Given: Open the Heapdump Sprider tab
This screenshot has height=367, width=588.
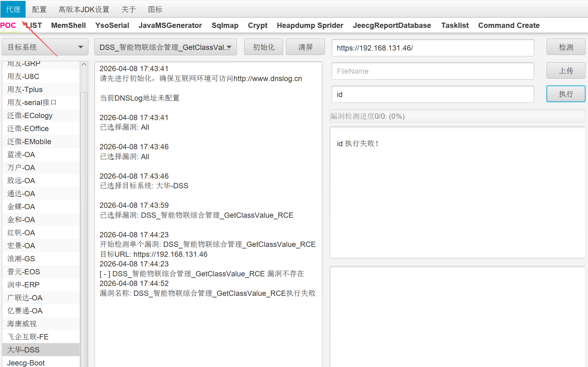Looking at the screenshot, I should point(310,25).
